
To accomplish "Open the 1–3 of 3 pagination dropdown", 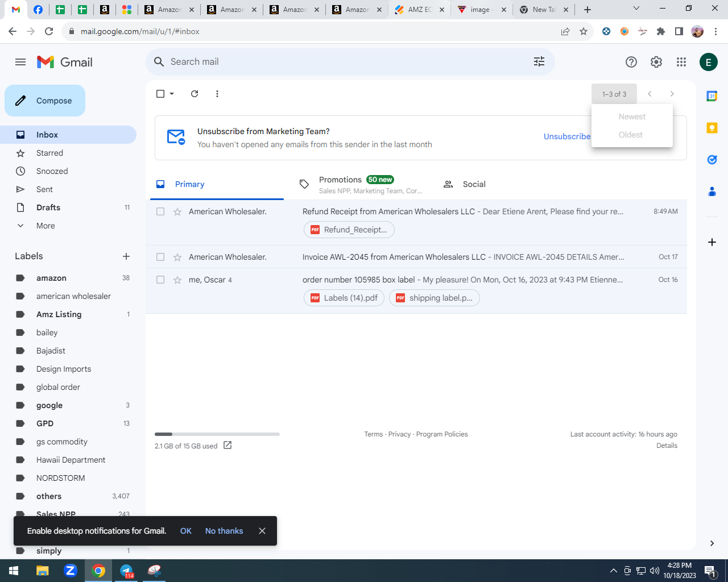I will pos(614,94).
